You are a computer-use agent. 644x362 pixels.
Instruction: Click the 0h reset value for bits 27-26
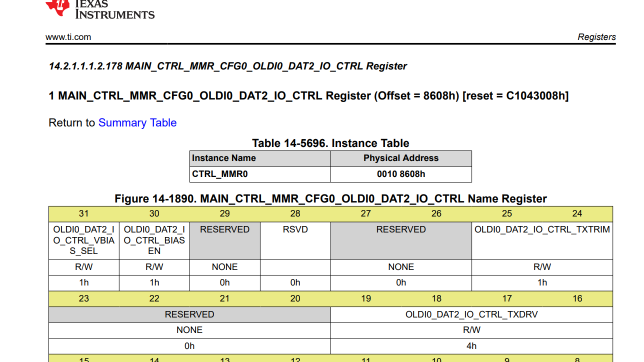(401, 282)
